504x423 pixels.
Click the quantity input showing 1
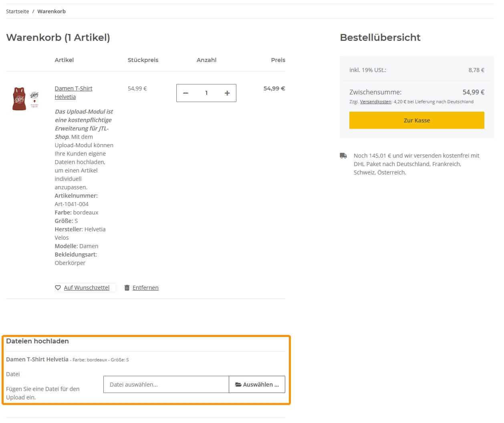(206, 93)
